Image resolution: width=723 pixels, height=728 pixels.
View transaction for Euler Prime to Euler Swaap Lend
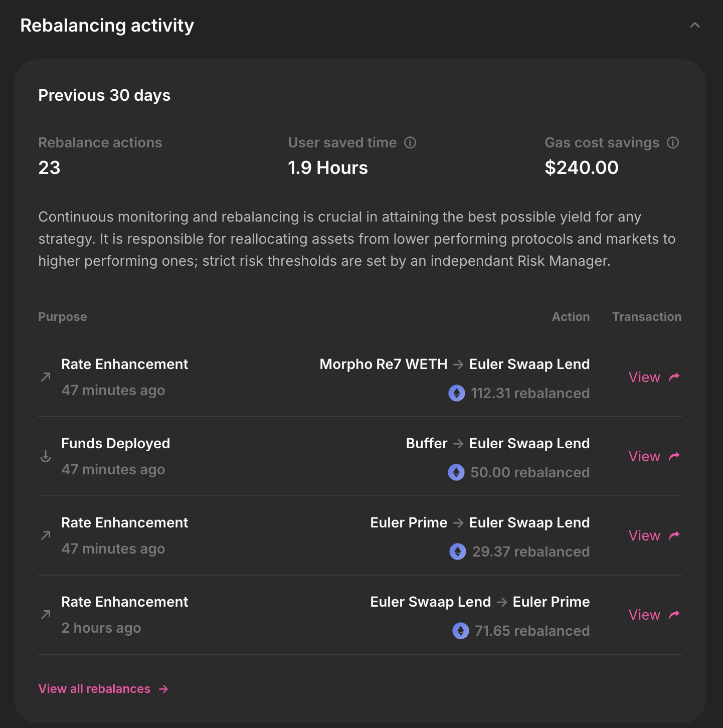(644, 535)
